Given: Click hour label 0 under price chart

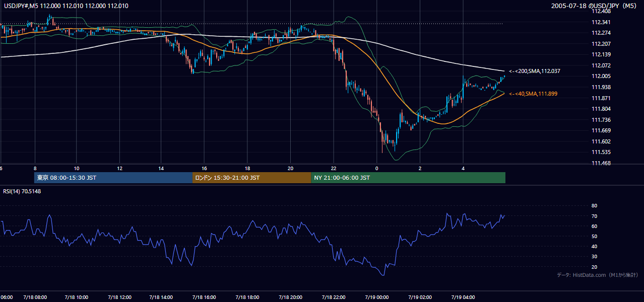Looking at the screenshot, I should point(376,168).
